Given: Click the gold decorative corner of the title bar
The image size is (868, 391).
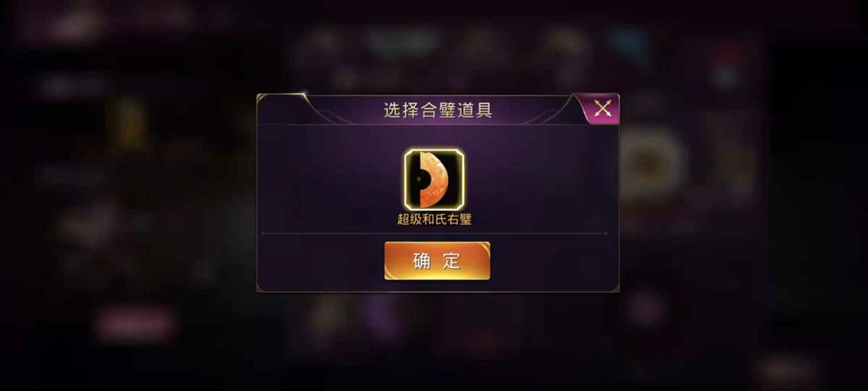Looking at the screenshot, I should point(283,100).
